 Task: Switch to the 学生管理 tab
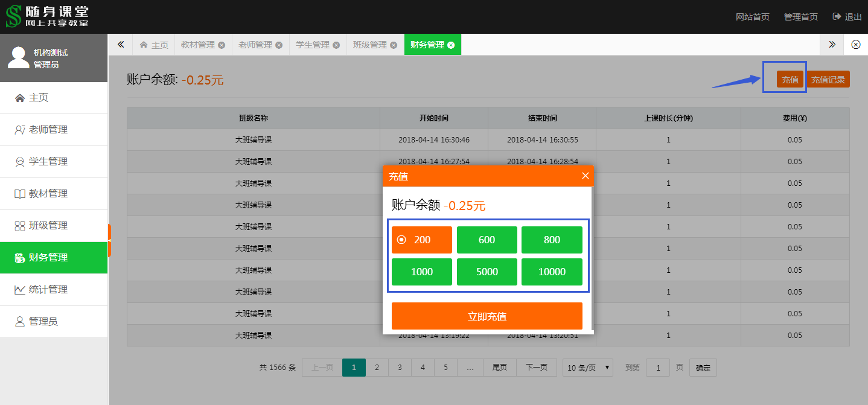[x=312, y=45]
